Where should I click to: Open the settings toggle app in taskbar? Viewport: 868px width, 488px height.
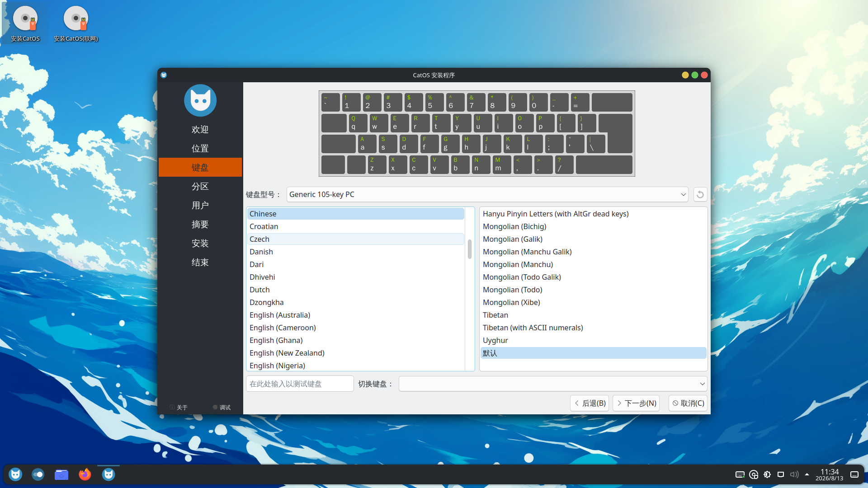(38, 474)
